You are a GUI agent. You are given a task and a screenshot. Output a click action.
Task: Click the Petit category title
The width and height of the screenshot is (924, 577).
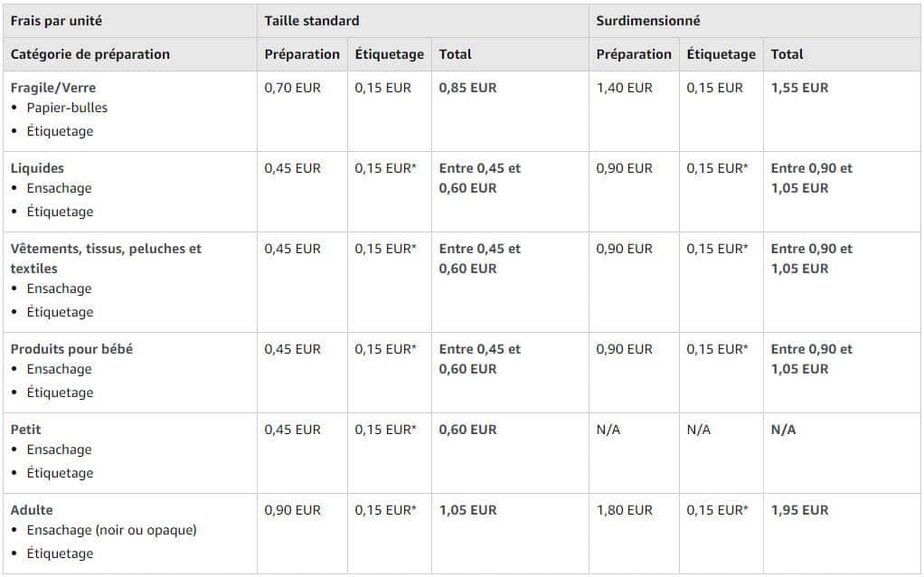[x=26, y=430]
